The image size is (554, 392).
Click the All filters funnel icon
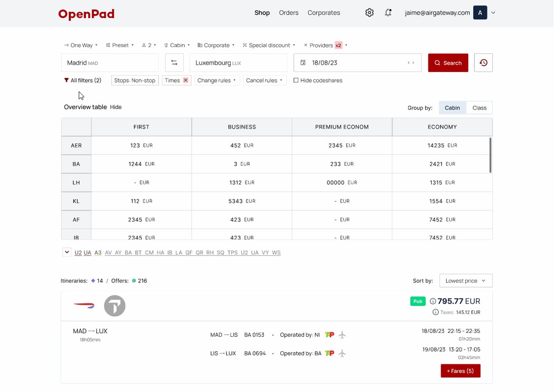click(67, 80)
